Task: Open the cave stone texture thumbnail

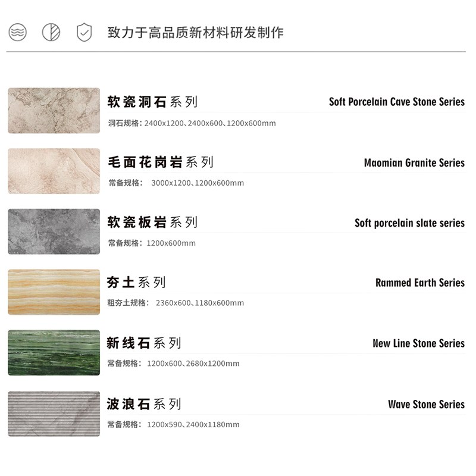Action: click(54, 111)
